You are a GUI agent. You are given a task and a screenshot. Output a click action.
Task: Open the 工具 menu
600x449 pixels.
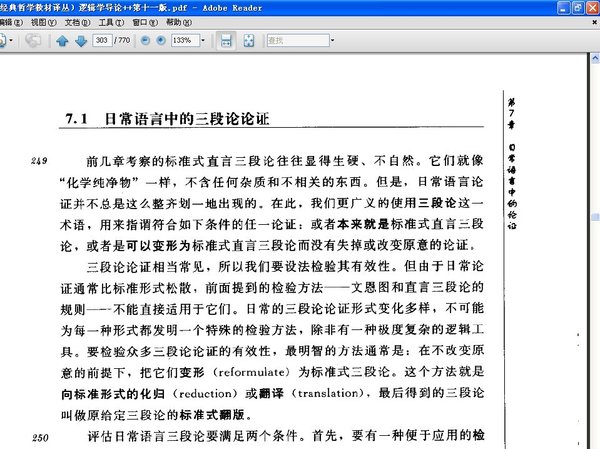click(x=111, y=23)
